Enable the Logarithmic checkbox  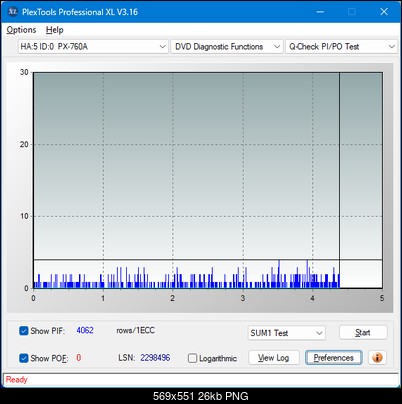tap(192, 358)
